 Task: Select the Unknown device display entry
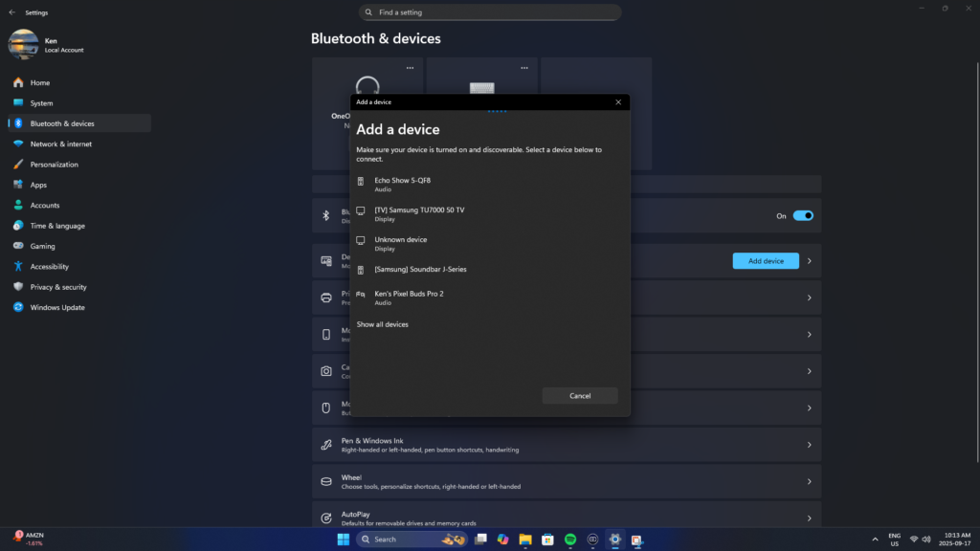pyautogui.click(x=400, y=243)
